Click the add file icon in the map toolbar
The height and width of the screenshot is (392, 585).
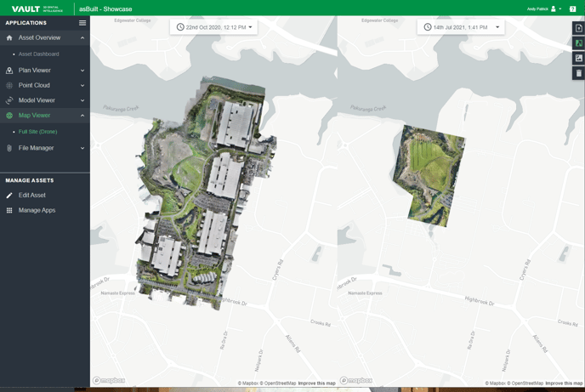[579, 28]
